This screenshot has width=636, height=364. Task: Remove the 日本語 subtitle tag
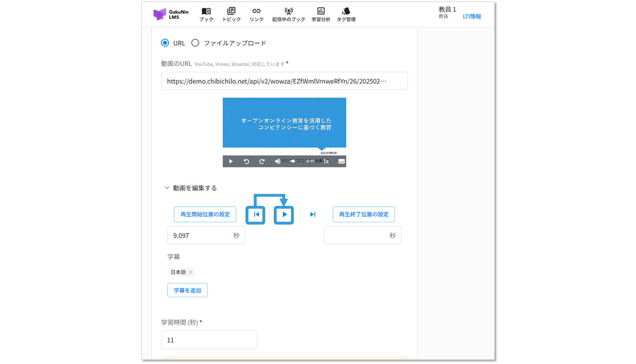coord(190,272)
